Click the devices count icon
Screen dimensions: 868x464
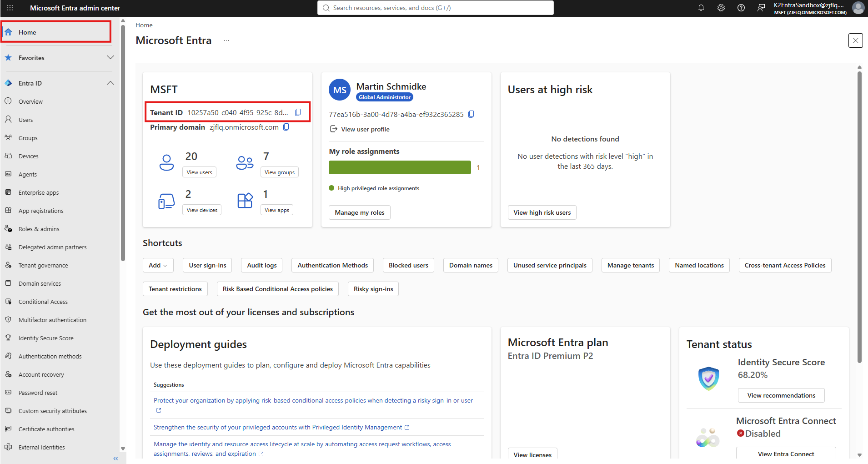tap(166, 201)
